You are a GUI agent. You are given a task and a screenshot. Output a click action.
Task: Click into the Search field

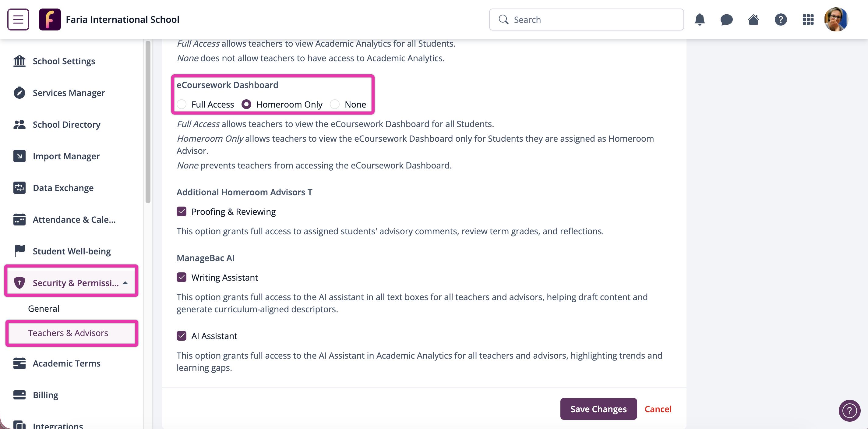pyautogui.click(x=586, y=19)
